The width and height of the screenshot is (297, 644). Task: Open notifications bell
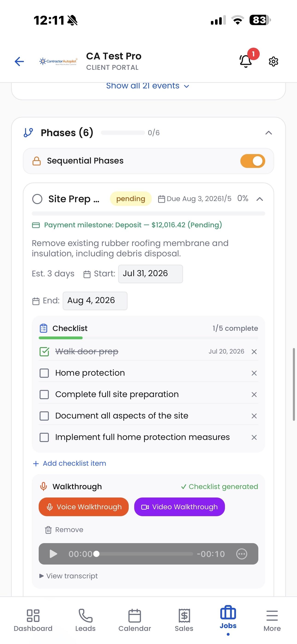coord(246,61)
